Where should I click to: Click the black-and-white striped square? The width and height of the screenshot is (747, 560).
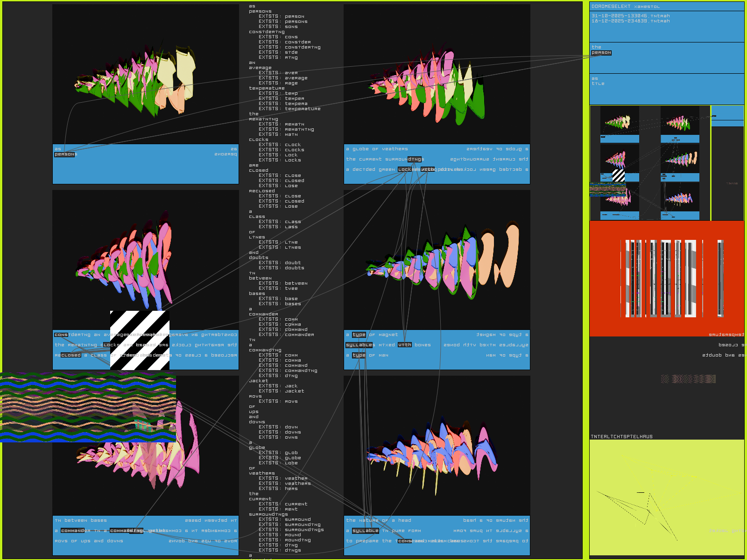coord(140,340)
